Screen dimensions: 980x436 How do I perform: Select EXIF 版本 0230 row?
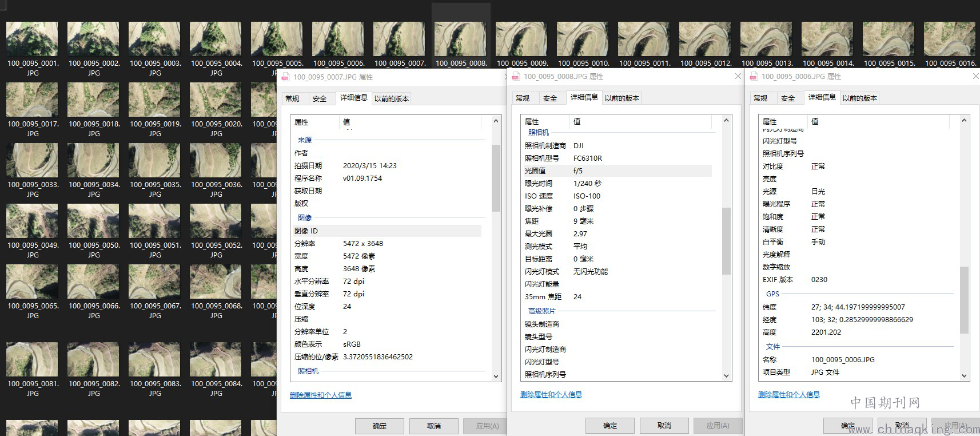pyautogui.click(x=855, y=279)
